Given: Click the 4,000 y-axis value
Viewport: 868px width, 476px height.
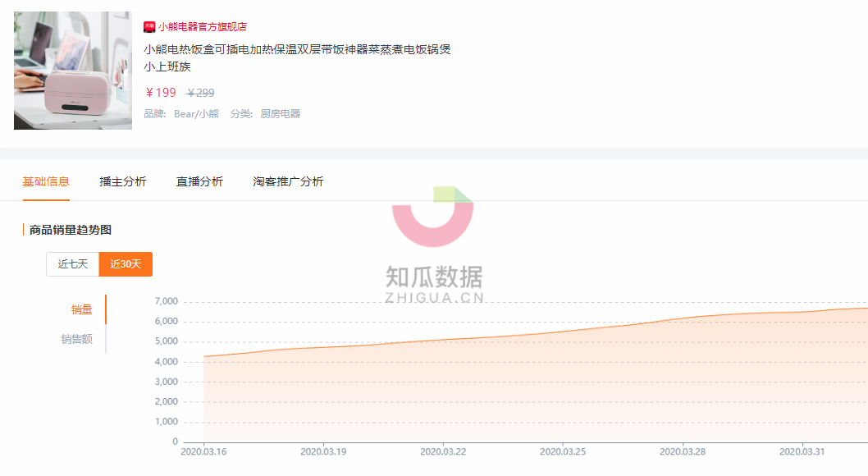Looking at the screenshot, I should (x=166, y=361).
